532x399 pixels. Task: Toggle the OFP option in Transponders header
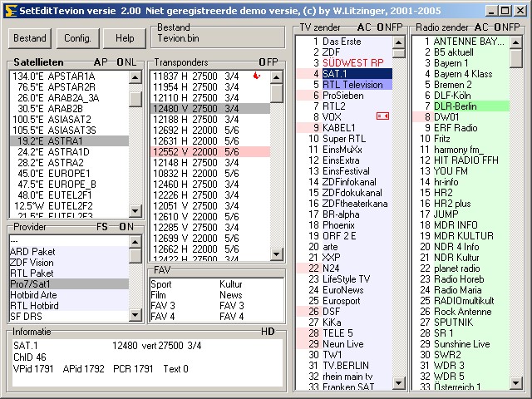pos(268,62)
